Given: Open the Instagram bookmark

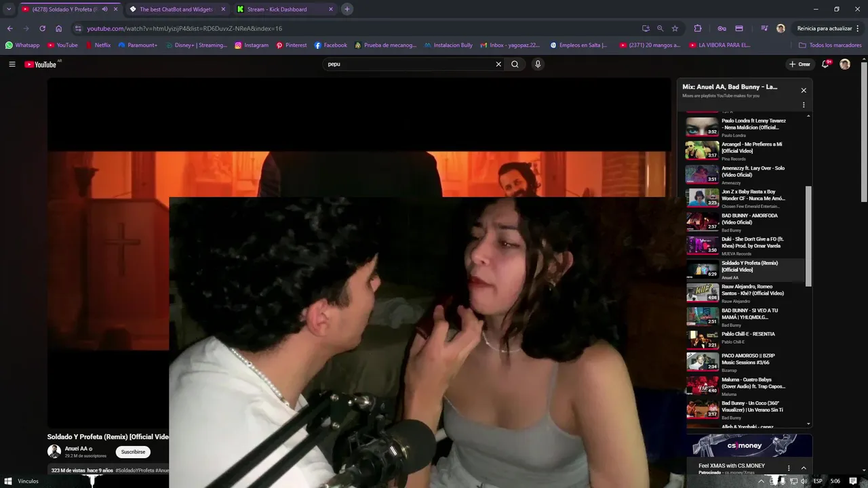Looking at the screenshot, I should [252, 45].
